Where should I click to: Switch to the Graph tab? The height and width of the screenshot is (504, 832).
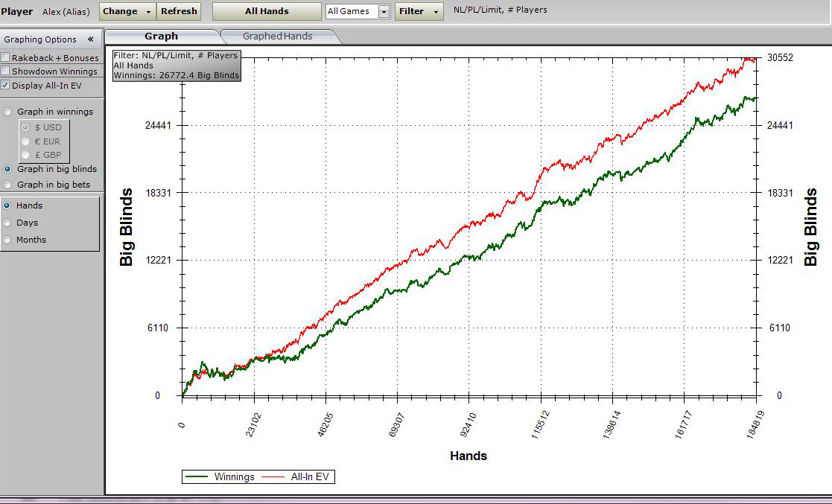point(161,36)
